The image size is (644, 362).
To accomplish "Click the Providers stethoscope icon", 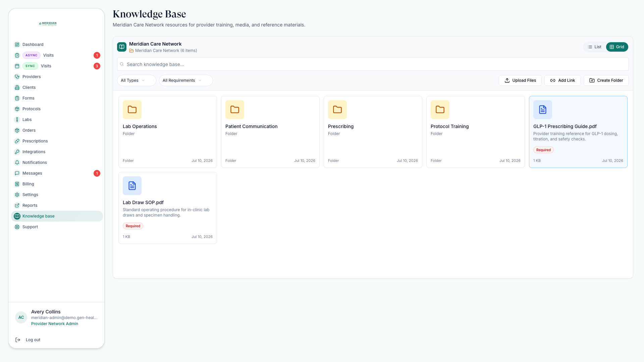I will click(x=17, y=77).
